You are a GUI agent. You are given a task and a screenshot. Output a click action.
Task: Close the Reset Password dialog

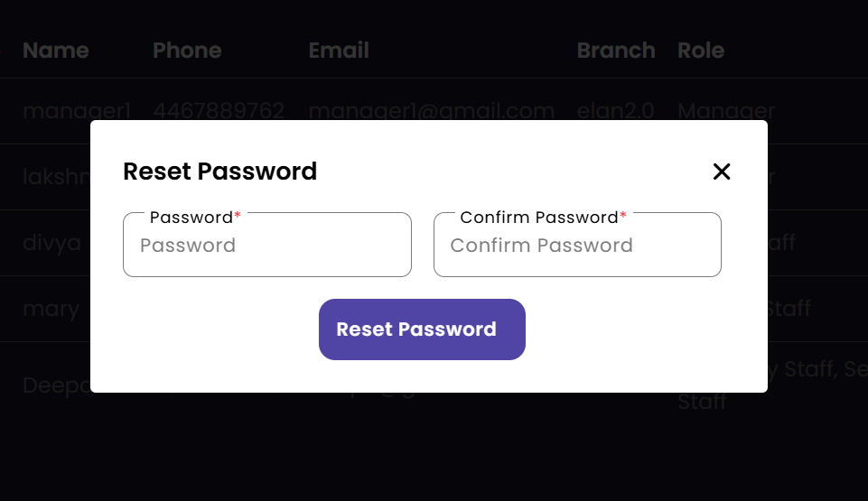[721, 172]
